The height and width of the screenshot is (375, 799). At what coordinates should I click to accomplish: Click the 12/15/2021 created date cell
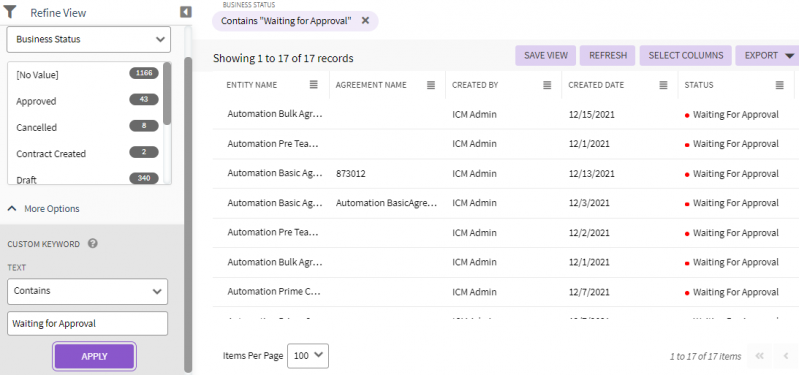pyautogui.click(x=592, y=115)
